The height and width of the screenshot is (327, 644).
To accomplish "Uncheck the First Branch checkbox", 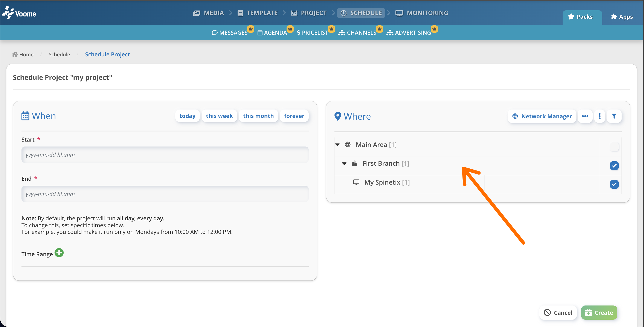I will tap(614, 165).
